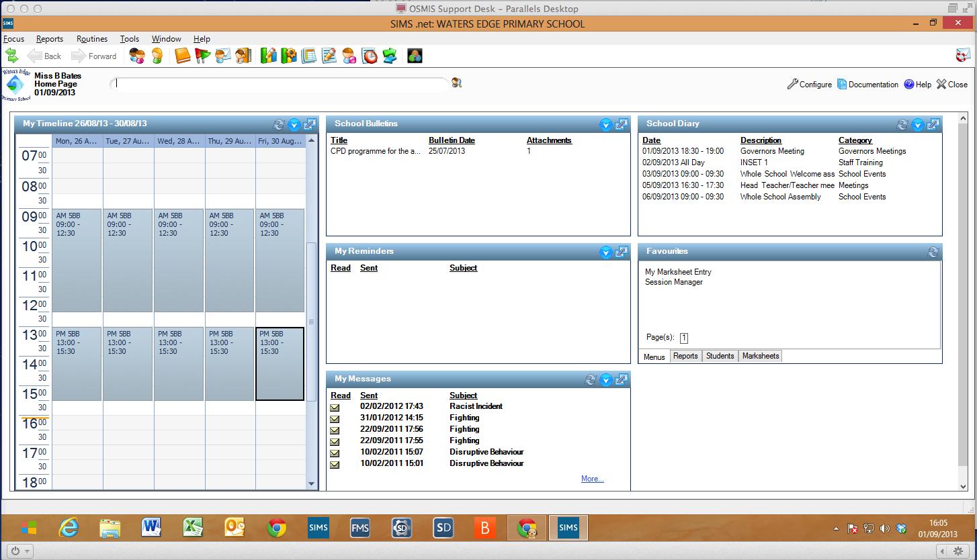Click the student search icon beside search box
The width and height of the screenshot is (977, 560).
(457, 83)
